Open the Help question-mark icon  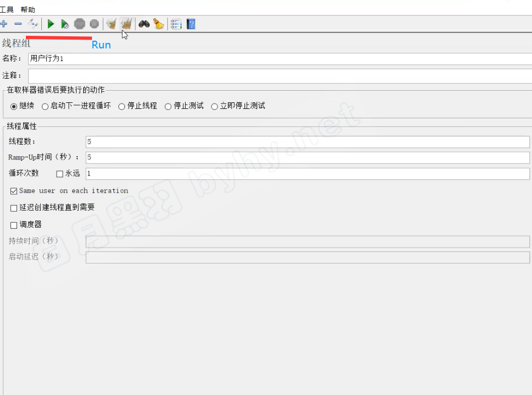191,24
